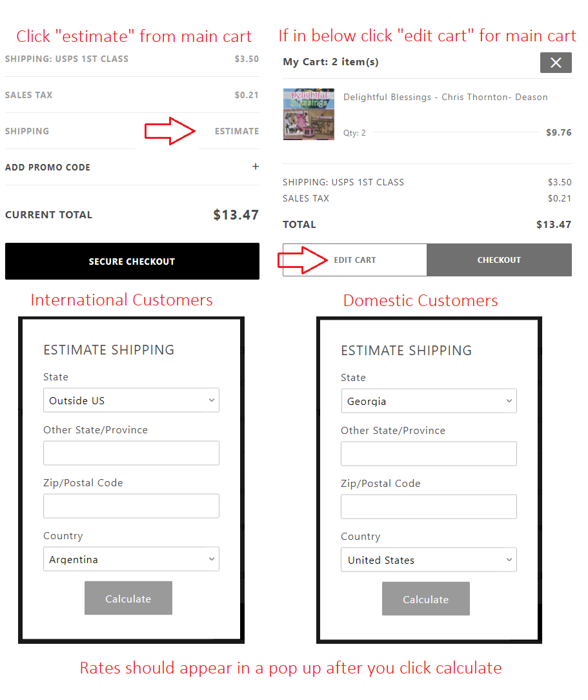
Task: Open the Outside US state dropdown
Action: 131,400
